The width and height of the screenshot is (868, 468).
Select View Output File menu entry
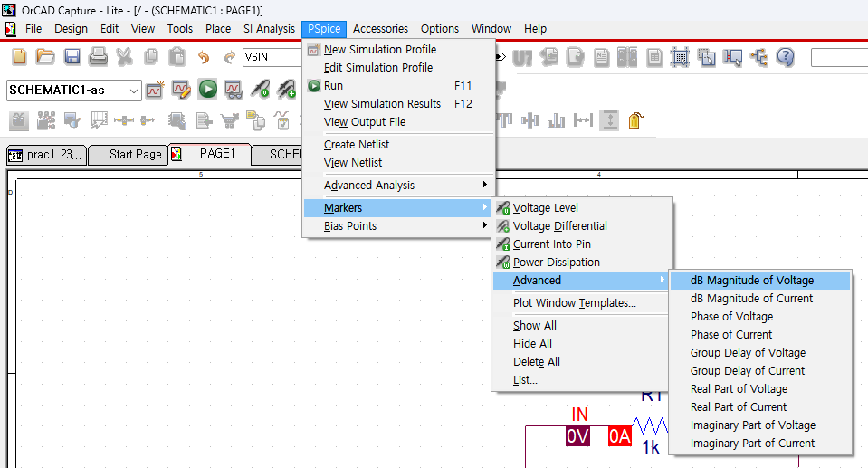(398, 122)
